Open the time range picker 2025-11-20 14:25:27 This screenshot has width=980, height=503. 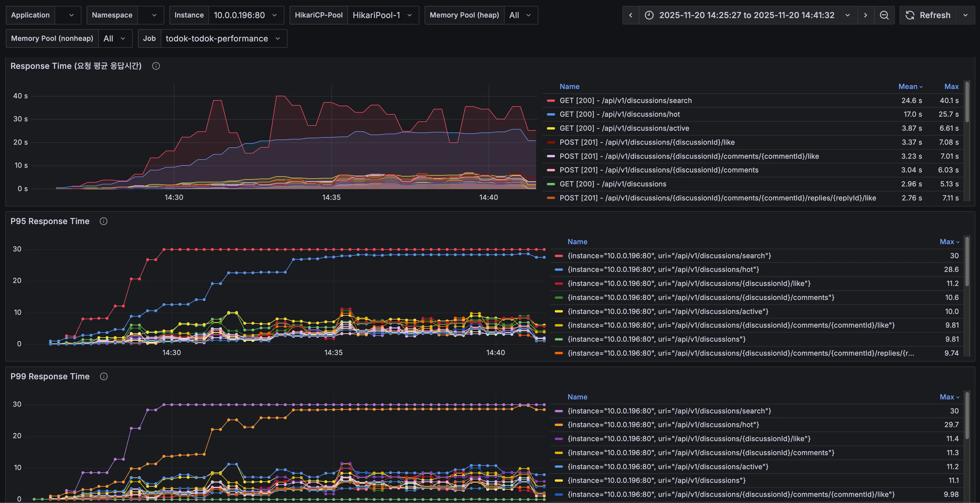coord(746,15)
